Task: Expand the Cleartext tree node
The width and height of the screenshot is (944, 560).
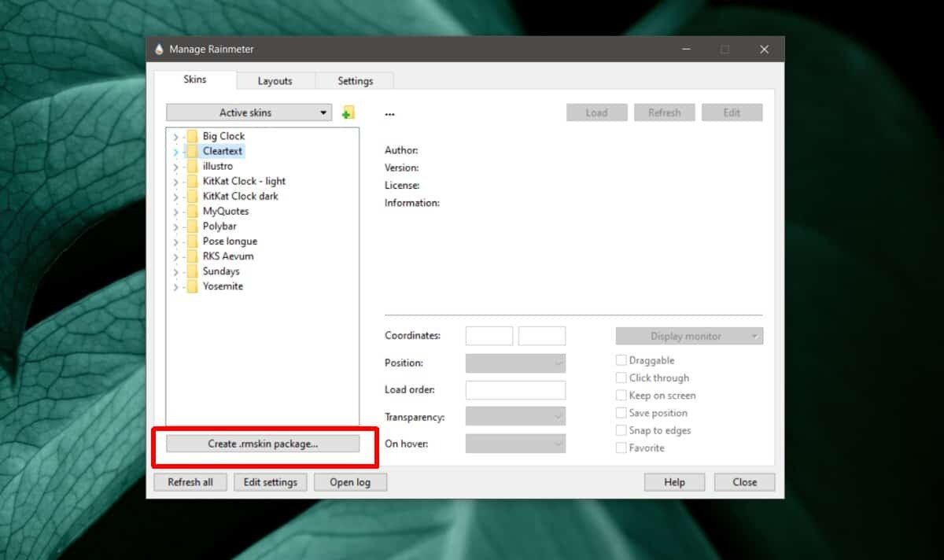Action: pyautogui.click(x=175, y=151)
